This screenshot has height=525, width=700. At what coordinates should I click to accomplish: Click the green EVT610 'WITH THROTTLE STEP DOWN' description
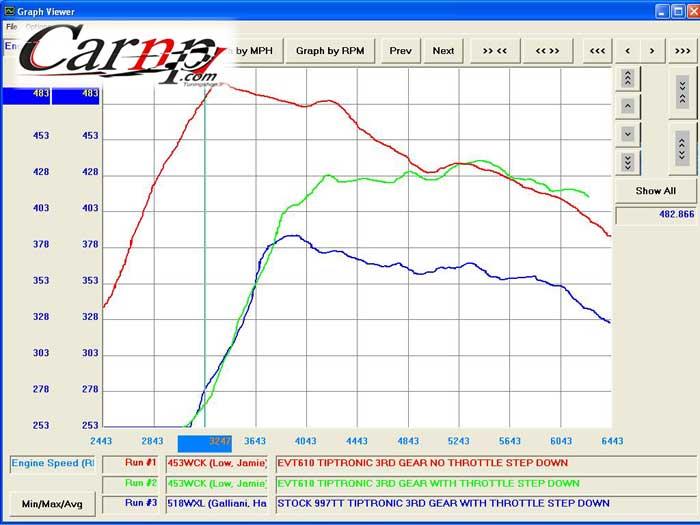coord(486,484)
